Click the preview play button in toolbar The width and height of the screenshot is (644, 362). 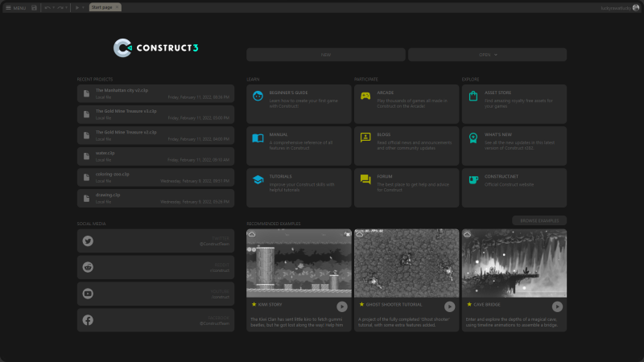(76, 7)
